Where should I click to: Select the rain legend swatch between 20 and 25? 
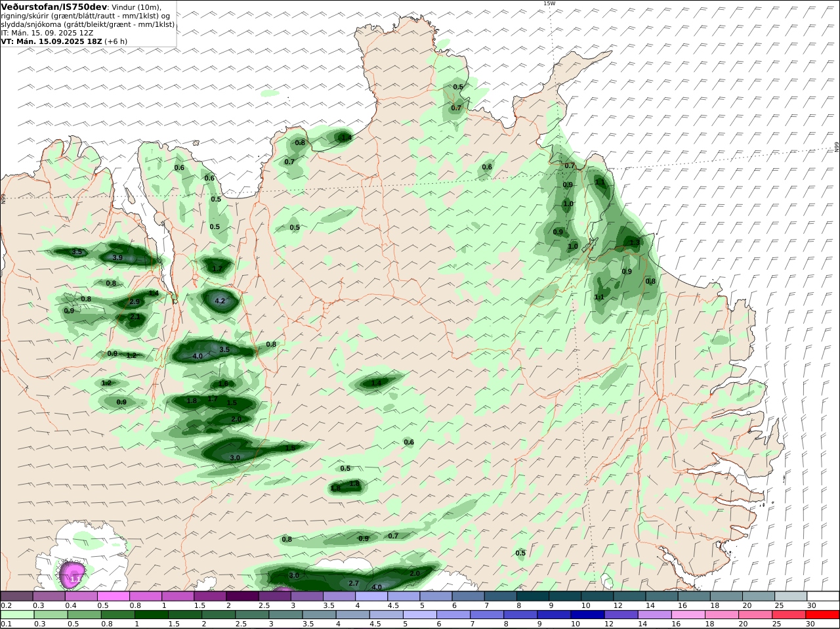tap(756, 615)
